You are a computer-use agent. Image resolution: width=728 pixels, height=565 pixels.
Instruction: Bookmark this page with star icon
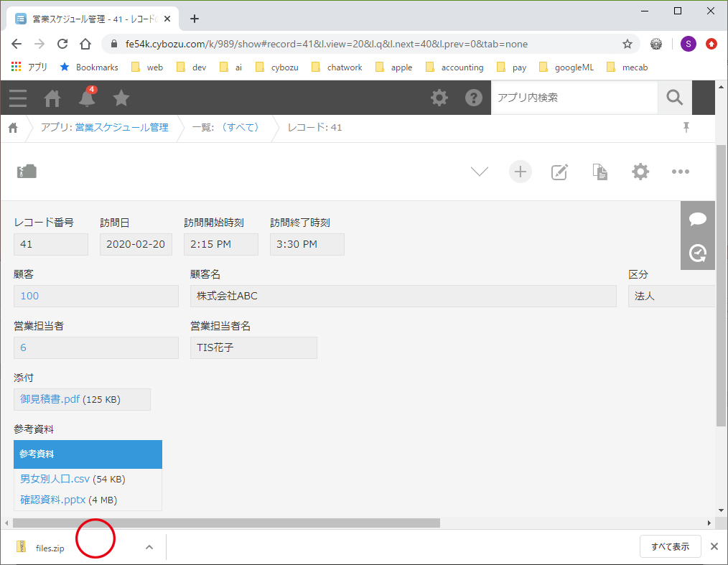627,44
